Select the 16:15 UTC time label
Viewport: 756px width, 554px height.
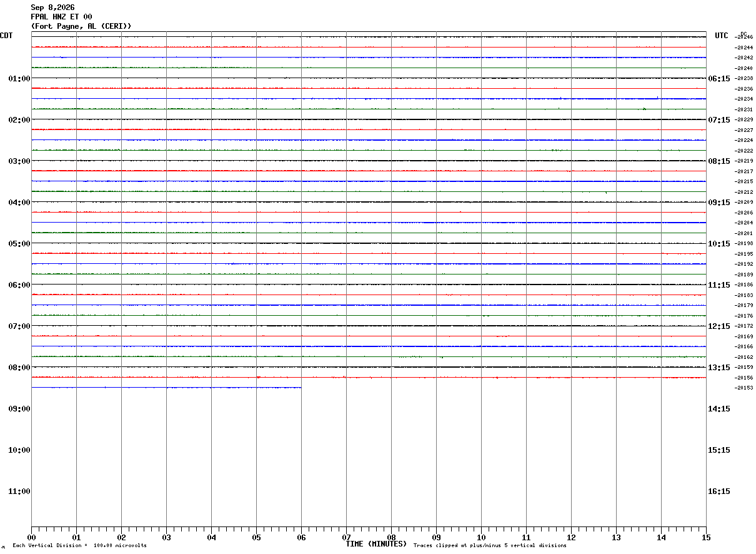tap(719, 491)
